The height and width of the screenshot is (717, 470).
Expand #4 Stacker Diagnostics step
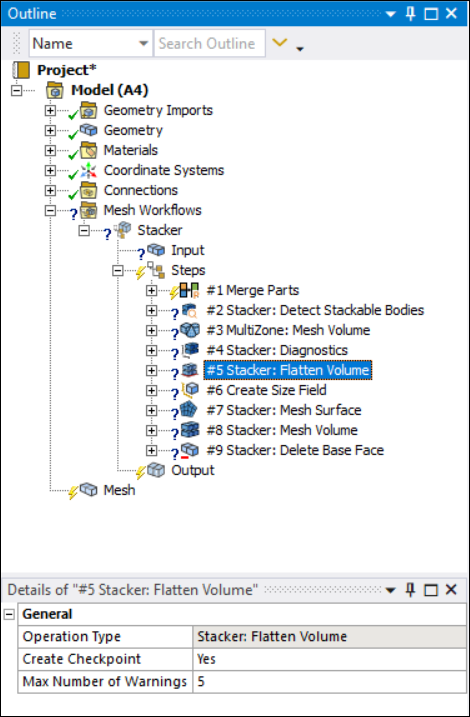(x=151, y=351)
